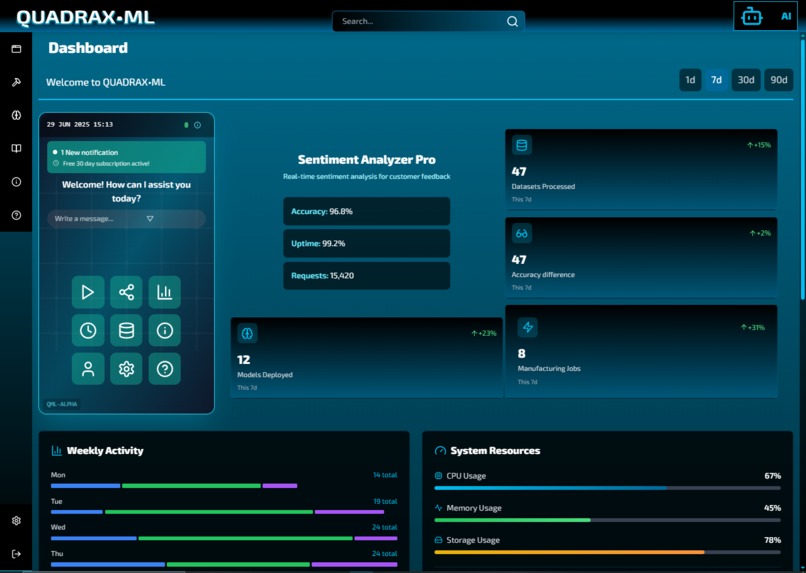Open the 1 New notification banner
806x573 pixels.
[x=126, y=157]
